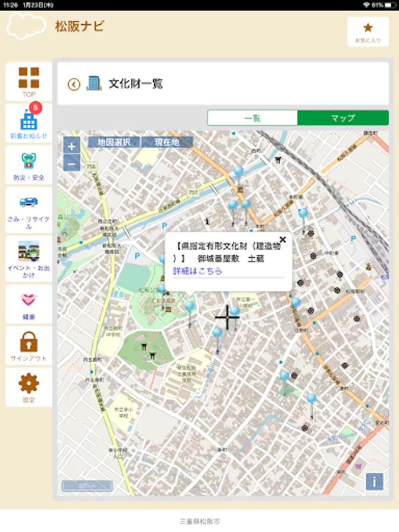Screen dimensions: 399x532
Task: Open the 詳細はこちら link
Action: coord(197,271)
